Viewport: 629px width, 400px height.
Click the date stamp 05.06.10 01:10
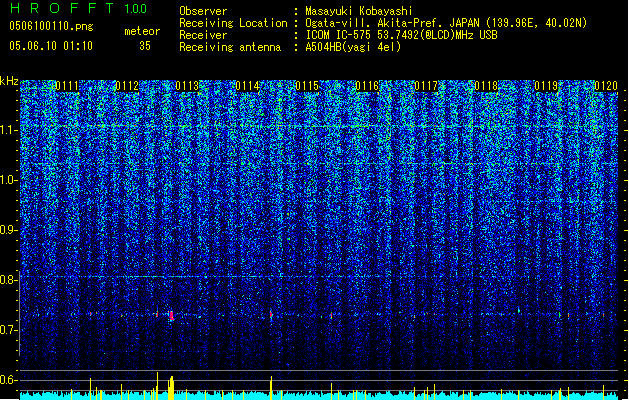(51, 46)
